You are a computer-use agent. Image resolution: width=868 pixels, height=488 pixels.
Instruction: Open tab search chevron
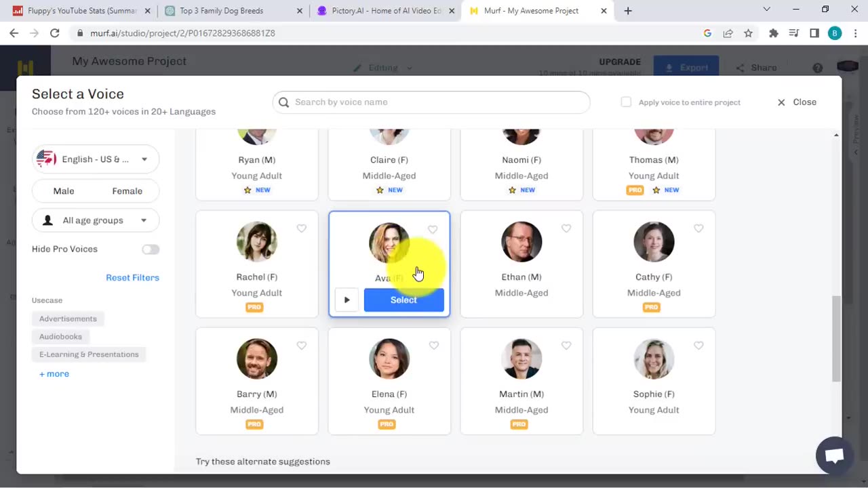[x=766, y=9]
